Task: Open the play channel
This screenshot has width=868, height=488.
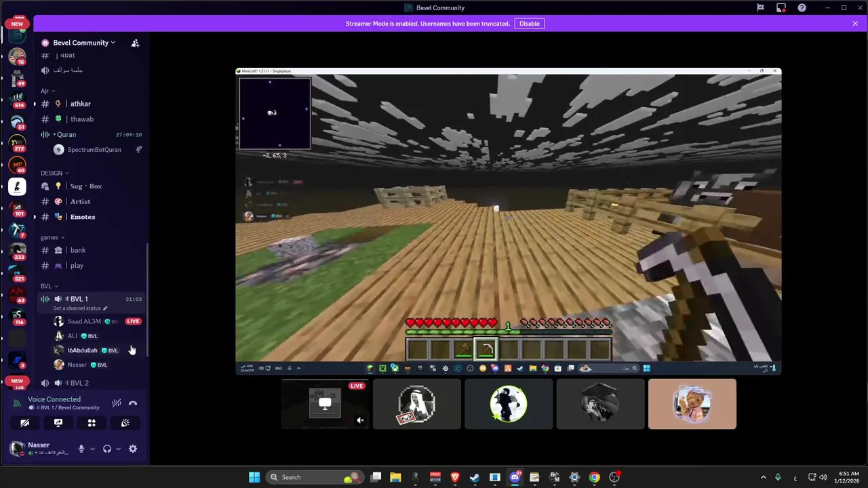Action: pos(91,266)
